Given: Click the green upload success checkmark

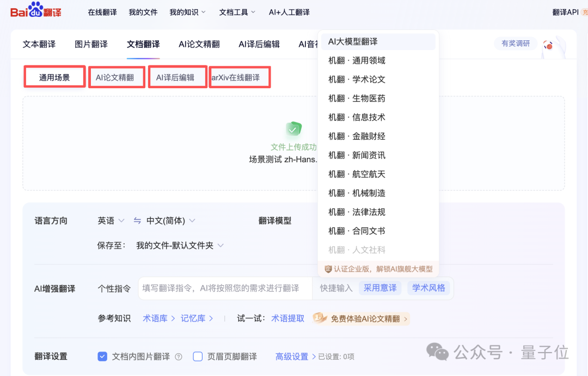Looking at the screenshot, I should (x=294, y=130).
